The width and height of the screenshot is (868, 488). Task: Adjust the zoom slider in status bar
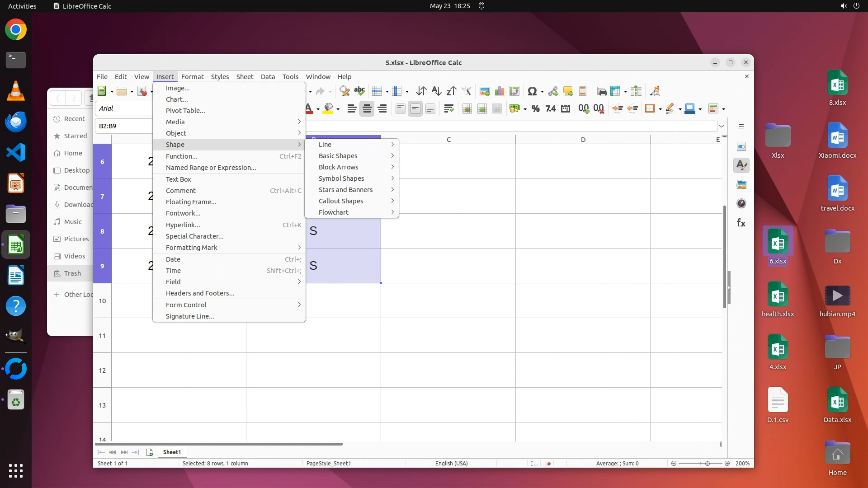(707, 464)
